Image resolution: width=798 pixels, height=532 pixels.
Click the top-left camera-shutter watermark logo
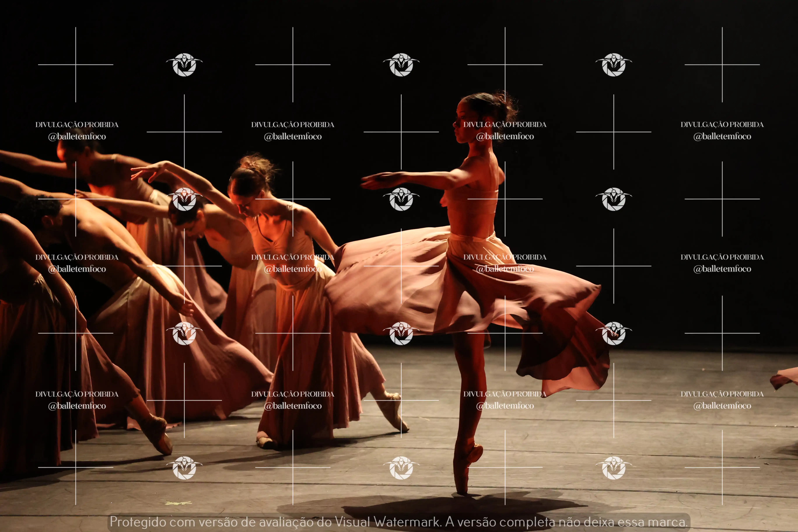coord(184,64)
